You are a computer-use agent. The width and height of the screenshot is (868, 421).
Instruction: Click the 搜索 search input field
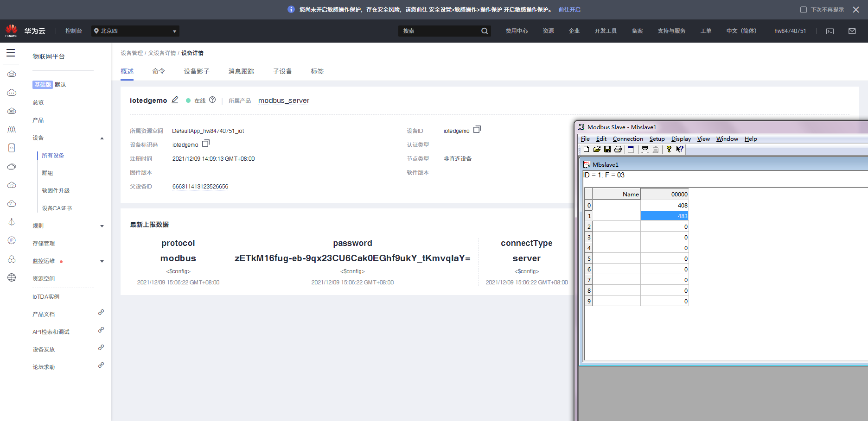tap(440, 31)
